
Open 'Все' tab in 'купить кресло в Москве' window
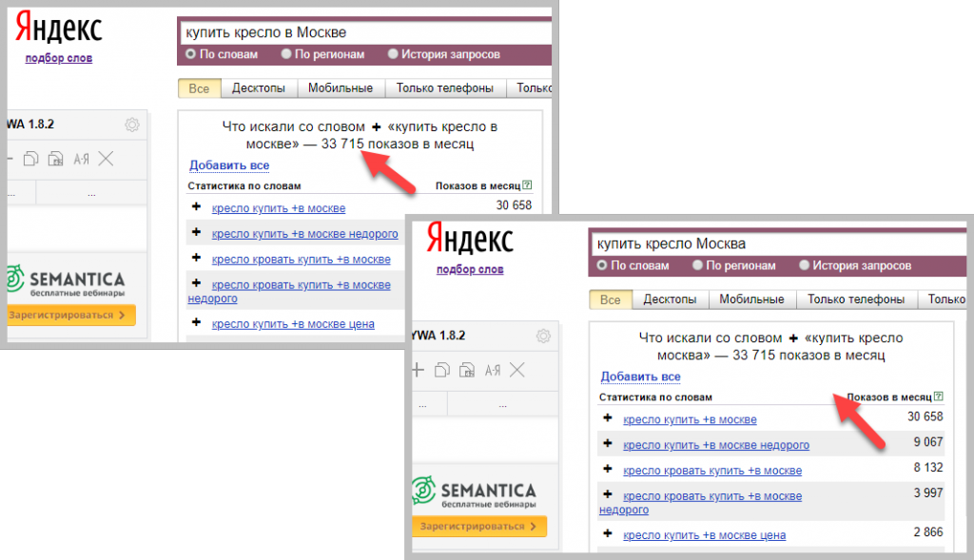coord(200,88)
